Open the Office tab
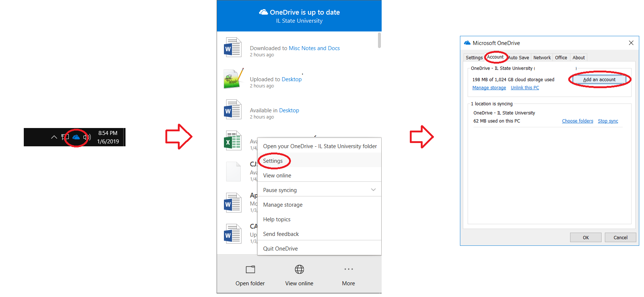The height and width of the screenshot is (297, 644). [561, 57]
